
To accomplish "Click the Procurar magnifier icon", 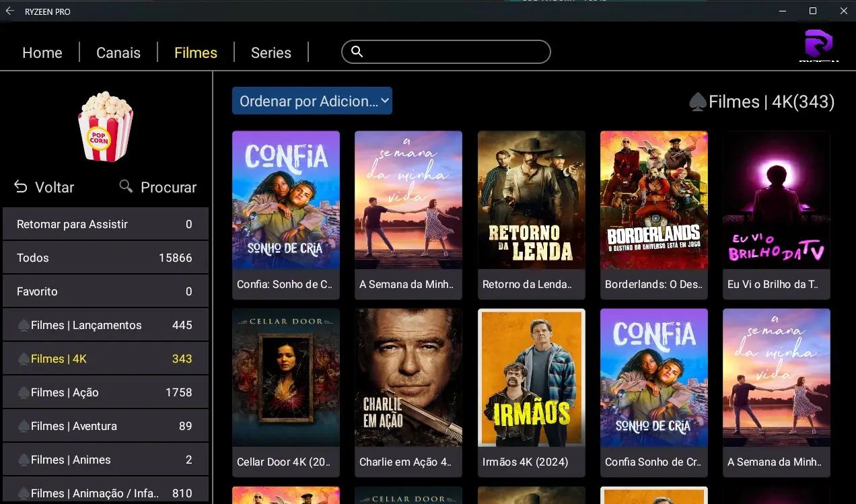I will click(126, 186).
